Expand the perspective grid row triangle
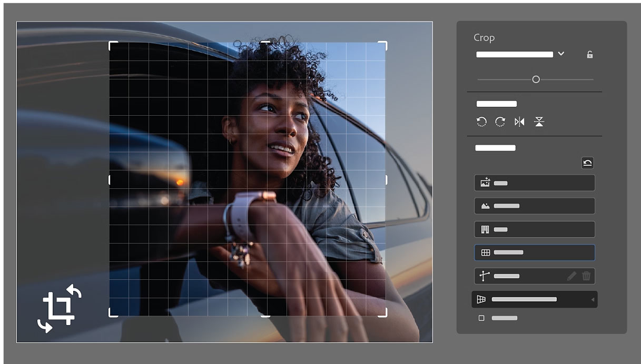Screen dimensions: 641x364 (x=593, y=300)
